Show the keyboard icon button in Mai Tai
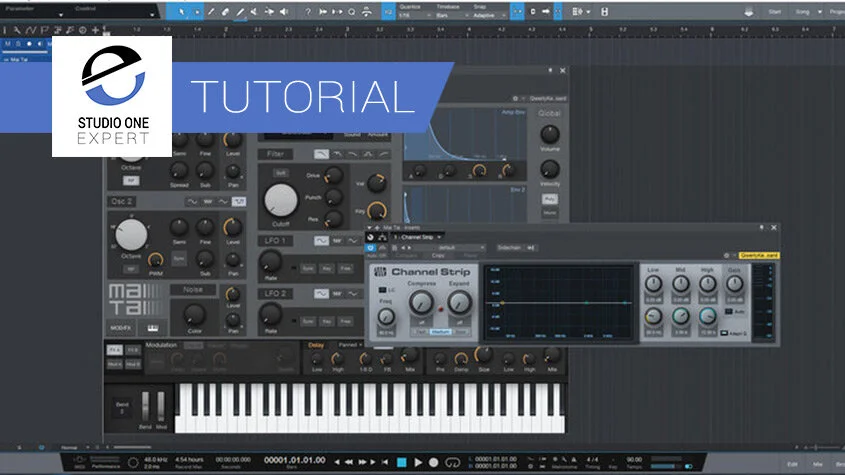845x475 pixels. pyautogui.click(x=153, y=328)
